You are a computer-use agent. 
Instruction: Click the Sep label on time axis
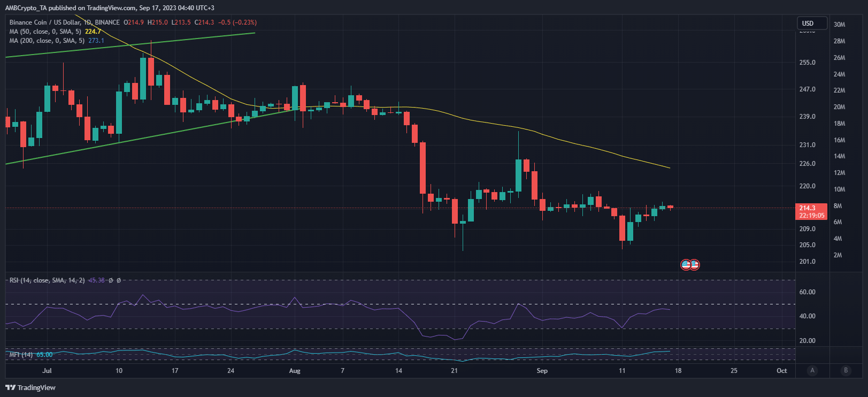pyautogui.click(x=542, y=371)
